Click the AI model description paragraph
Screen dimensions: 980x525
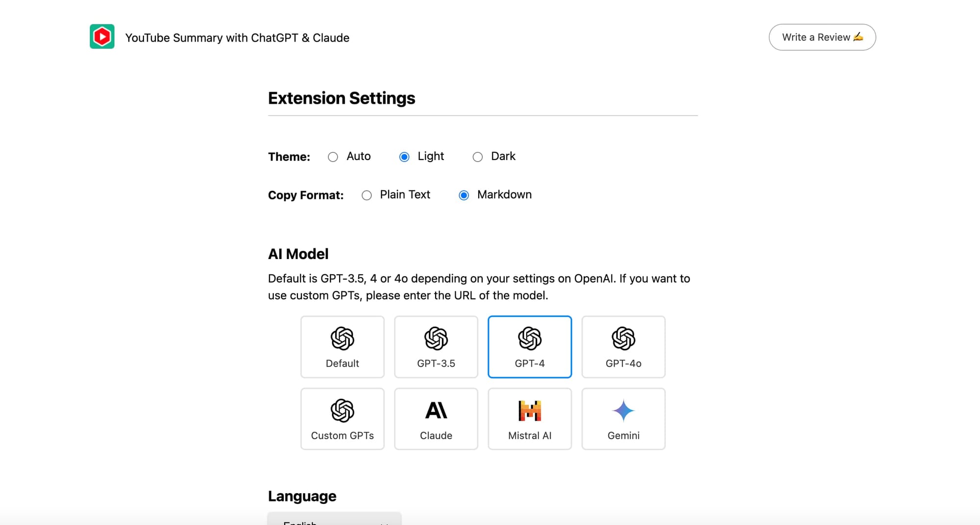[479, 287]
